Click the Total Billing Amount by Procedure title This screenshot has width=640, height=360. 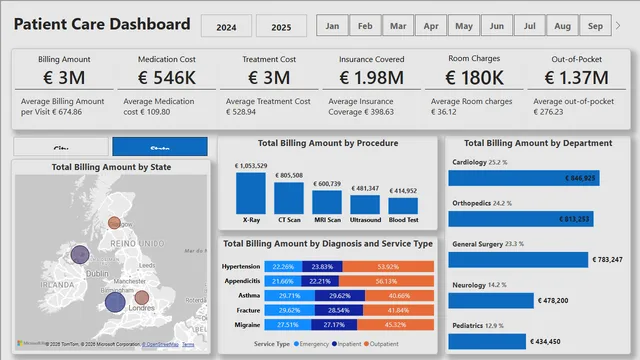click(328, 143)
